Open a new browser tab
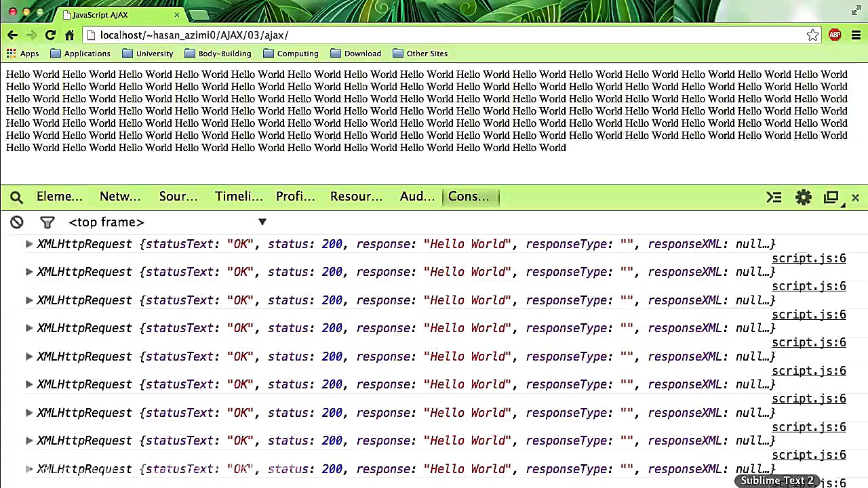The image size is (868, 488). [x=199, y=15]
